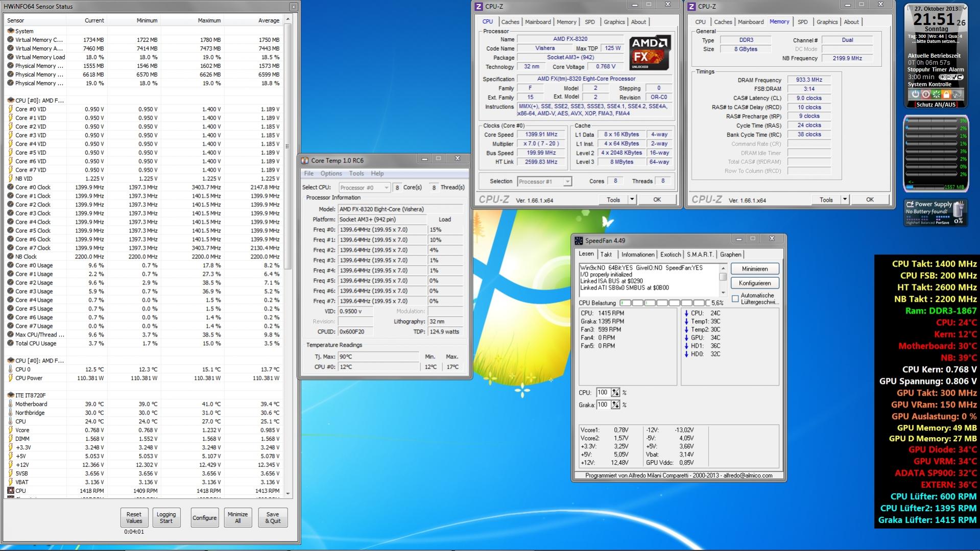This screenshot has height=551, width=980.
Task: Click the CPU fan percentage field in SpeedFan
Action: pos(603,393)
